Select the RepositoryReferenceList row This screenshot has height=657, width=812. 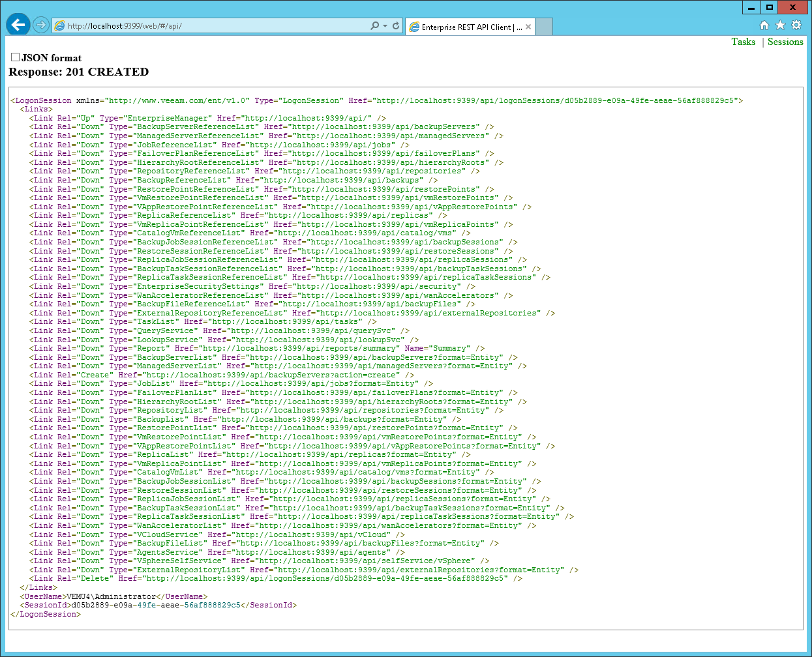click(x=255, y=171)
